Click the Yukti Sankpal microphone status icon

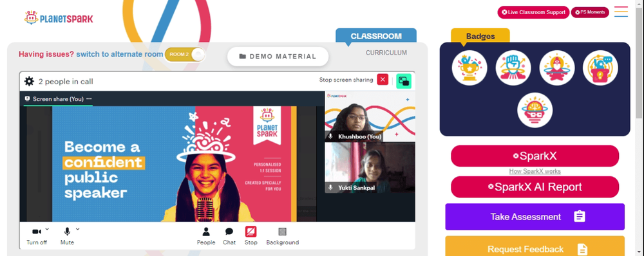point(330,187)
